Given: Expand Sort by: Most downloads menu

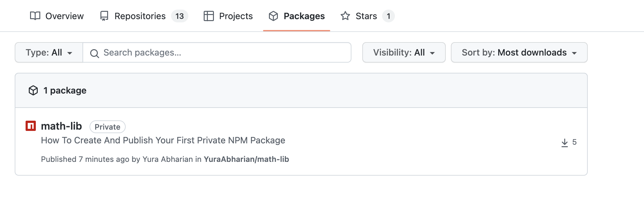Looking at the screenshot, I should (x=519, y=53).
